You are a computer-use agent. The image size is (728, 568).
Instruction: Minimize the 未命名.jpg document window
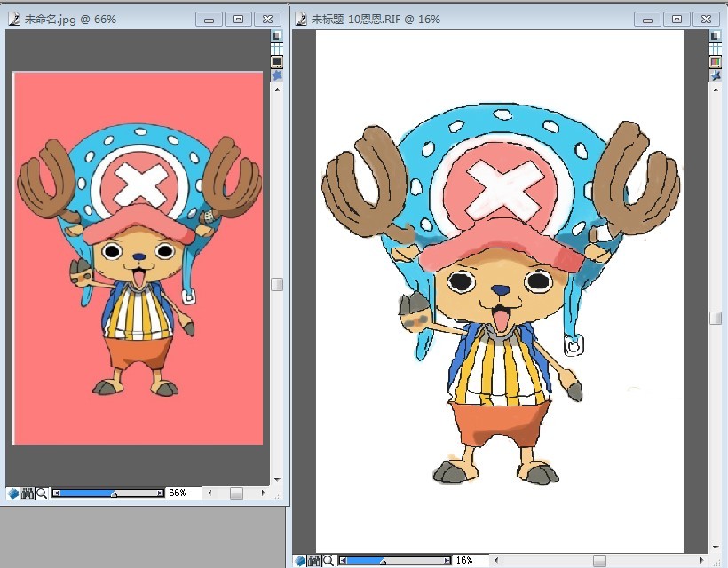[x=209, y=19]
